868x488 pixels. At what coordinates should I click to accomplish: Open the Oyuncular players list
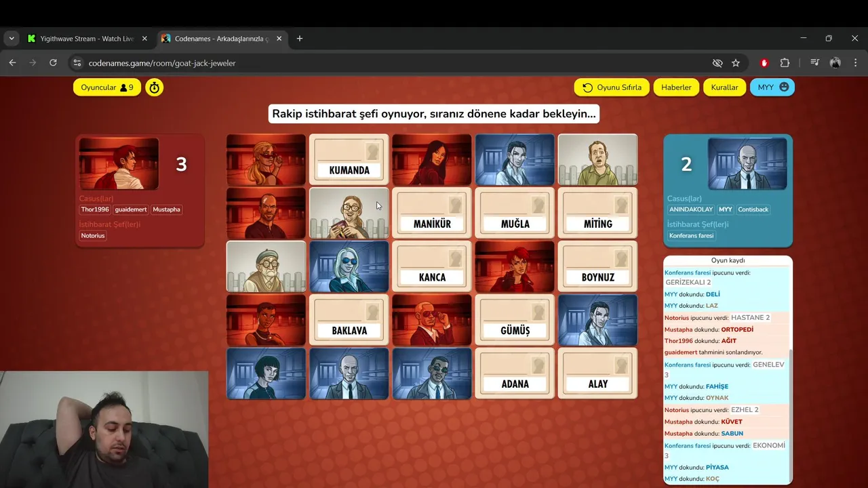pos(107,87)
